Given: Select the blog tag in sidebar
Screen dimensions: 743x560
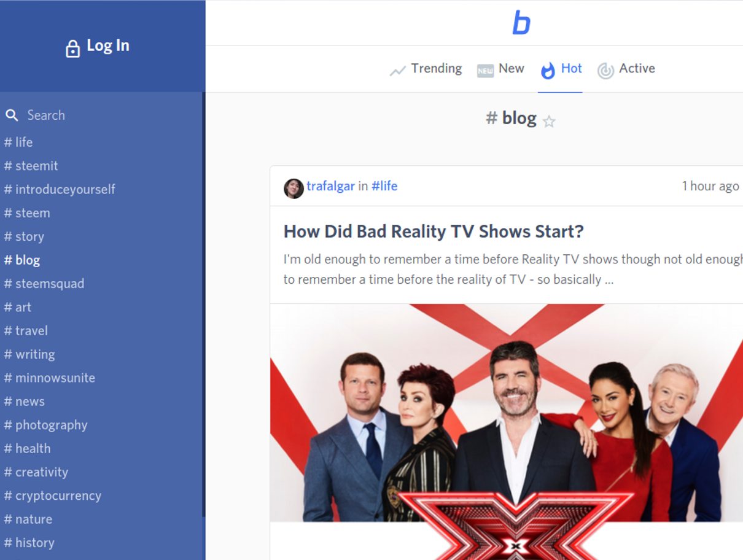Looking at the screenshot, I should tap(22, 260).
